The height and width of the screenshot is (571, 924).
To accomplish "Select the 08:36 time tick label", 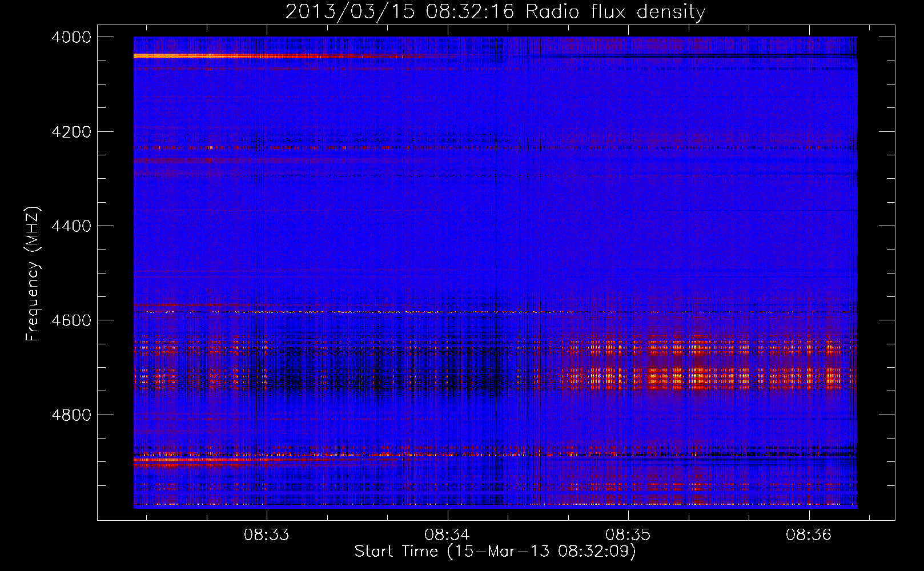I will coord(809,535).
